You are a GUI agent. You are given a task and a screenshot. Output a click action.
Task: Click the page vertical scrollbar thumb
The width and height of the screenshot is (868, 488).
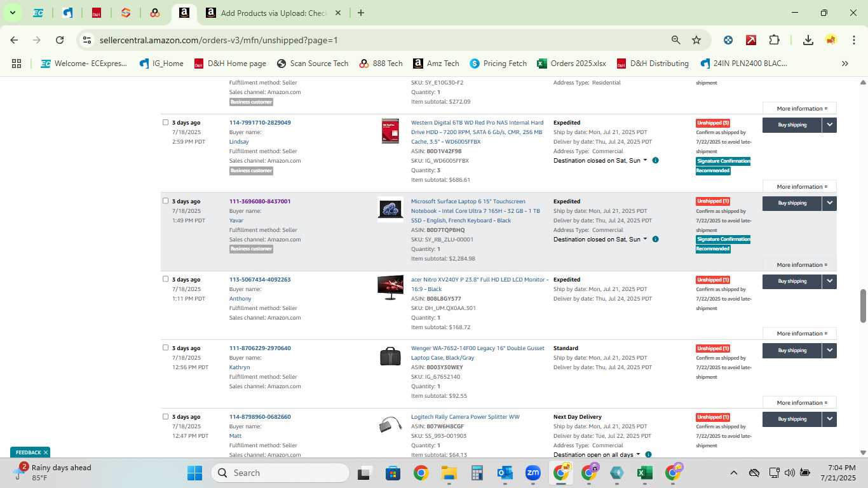863,306
